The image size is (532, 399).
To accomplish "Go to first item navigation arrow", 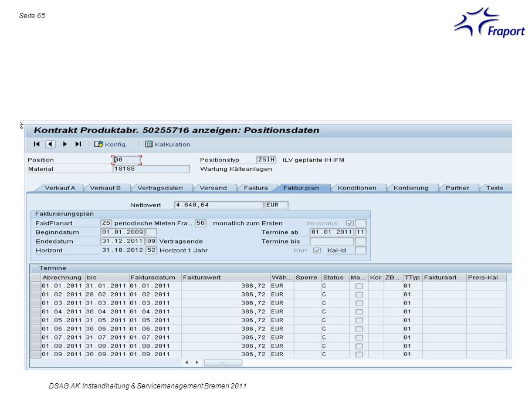I will (x=36, y=144).
